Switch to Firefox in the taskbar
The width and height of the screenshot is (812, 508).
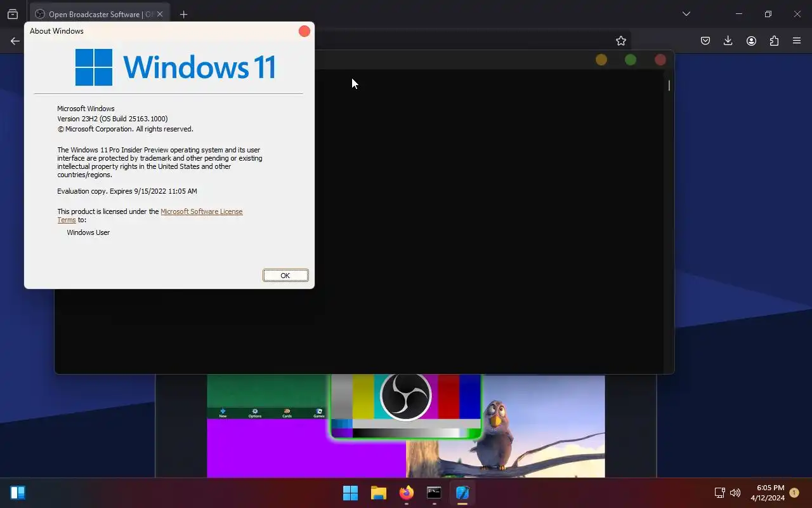tap(407, 493)
